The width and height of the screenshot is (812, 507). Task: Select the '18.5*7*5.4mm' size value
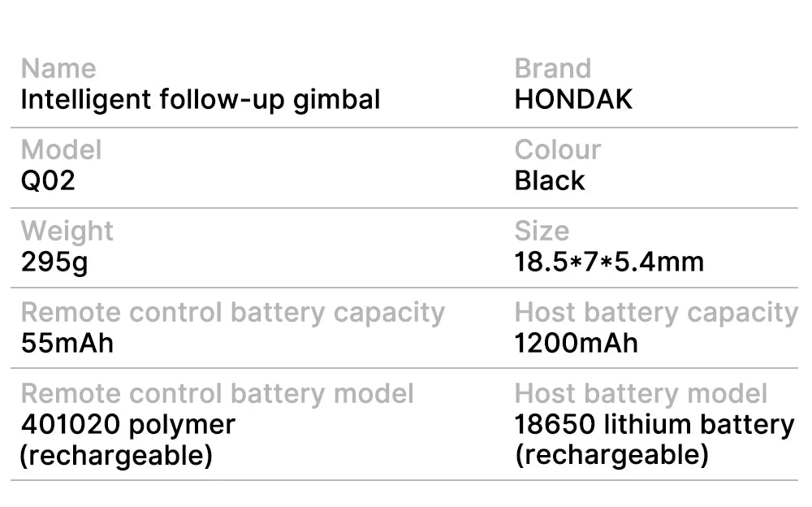[x=609, y=262]
